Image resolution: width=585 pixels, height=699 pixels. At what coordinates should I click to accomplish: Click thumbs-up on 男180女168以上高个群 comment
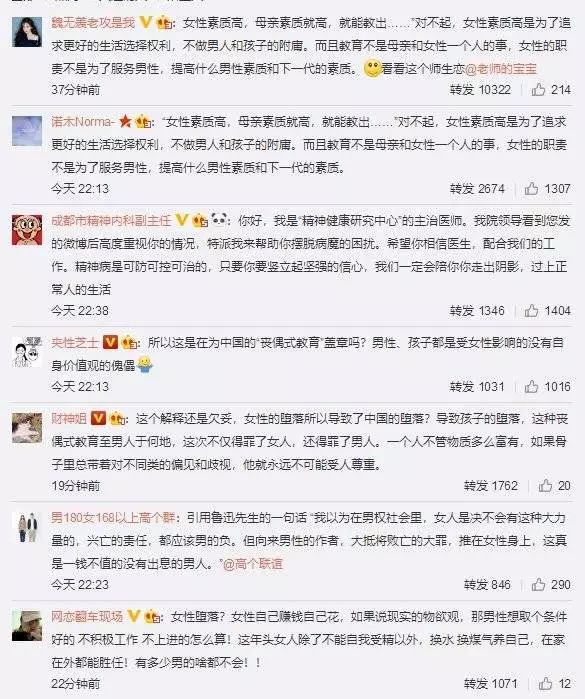pyautogui.click(x=538, y=584)
